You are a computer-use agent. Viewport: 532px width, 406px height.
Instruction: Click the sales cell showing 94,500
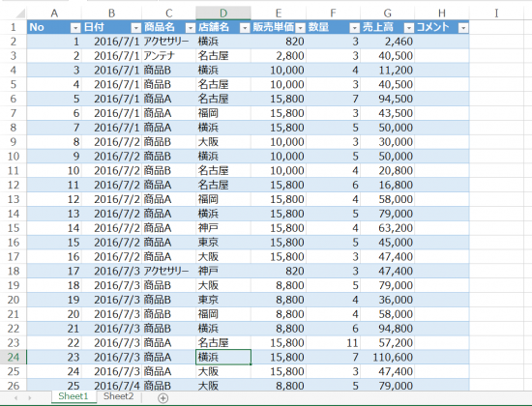point(387,99)
